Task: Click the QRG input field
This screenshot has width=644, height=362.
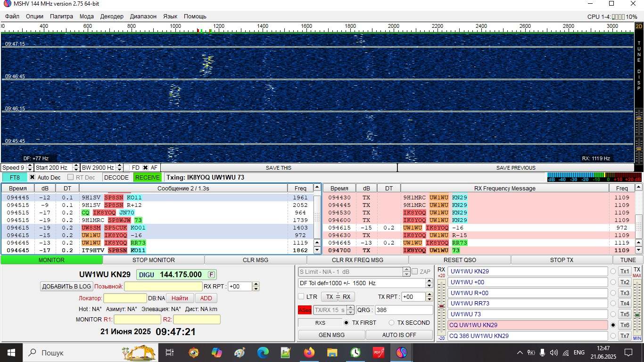Action: (404, 310)
